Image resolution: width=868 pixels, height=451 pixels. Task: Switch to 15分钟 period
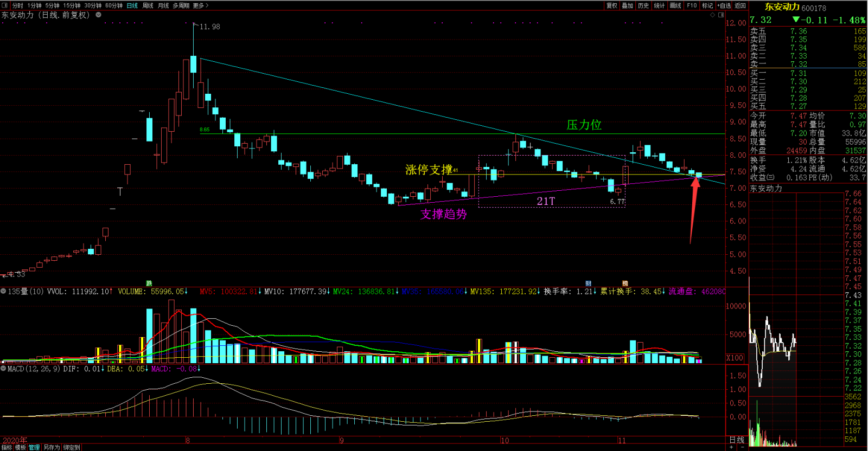click(x=72, y=5)
